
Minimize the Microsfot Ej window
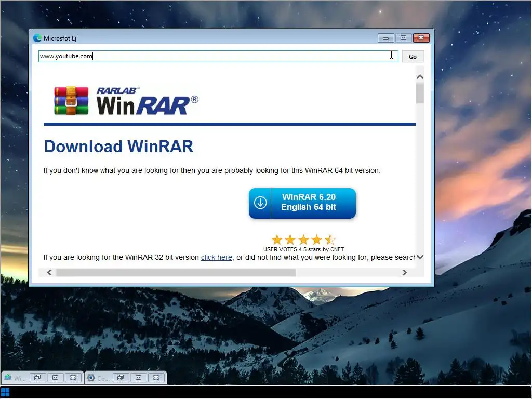386,38
